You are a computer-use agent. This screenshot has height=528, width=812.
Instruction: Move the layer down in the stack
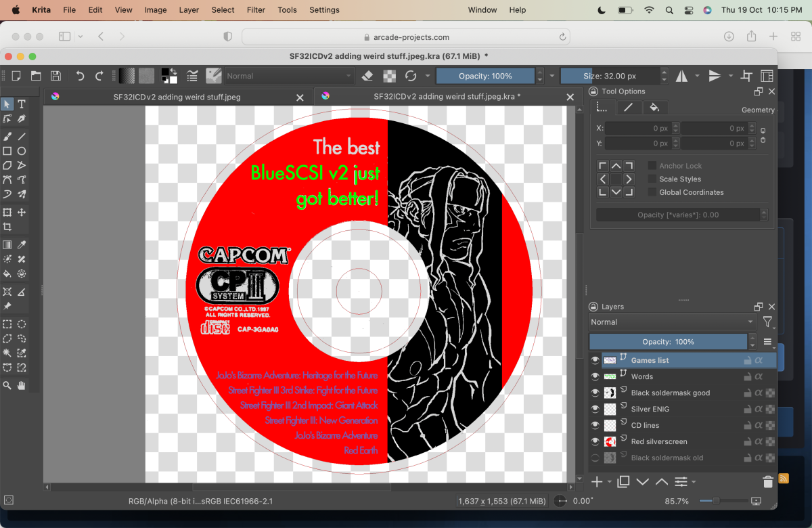pyautogui.click(x=643, y=482)
